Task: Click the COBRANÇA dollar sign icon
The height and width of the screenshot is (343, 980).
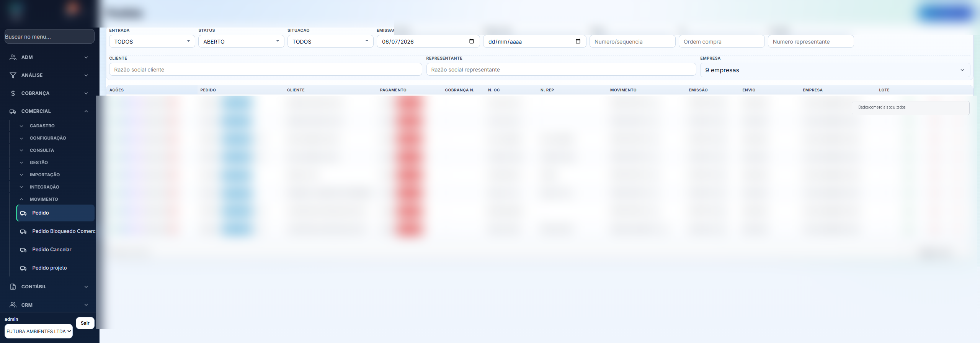Action: point(13,93)
